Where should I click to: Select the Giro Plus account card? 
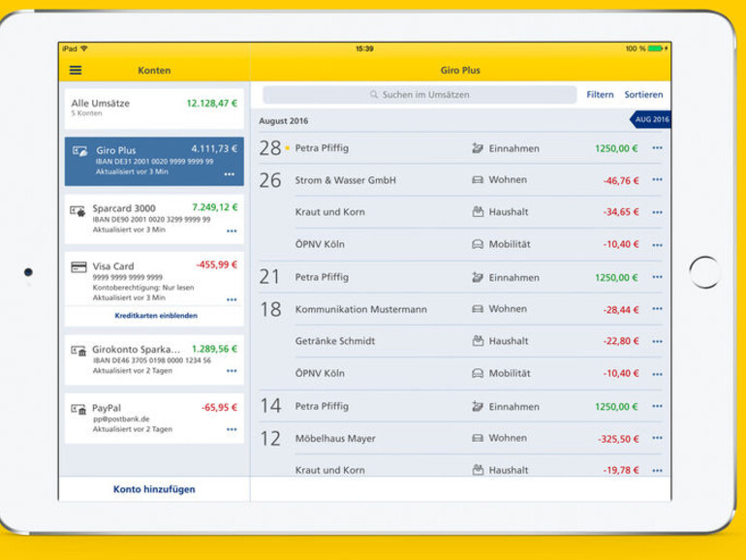[x=154, y=161]
